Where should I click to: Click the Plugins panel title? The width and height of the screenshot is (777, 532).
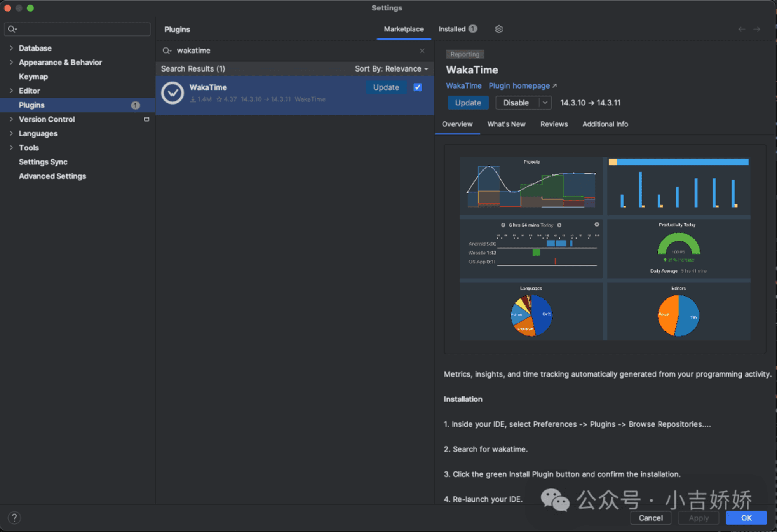[177, 30]
